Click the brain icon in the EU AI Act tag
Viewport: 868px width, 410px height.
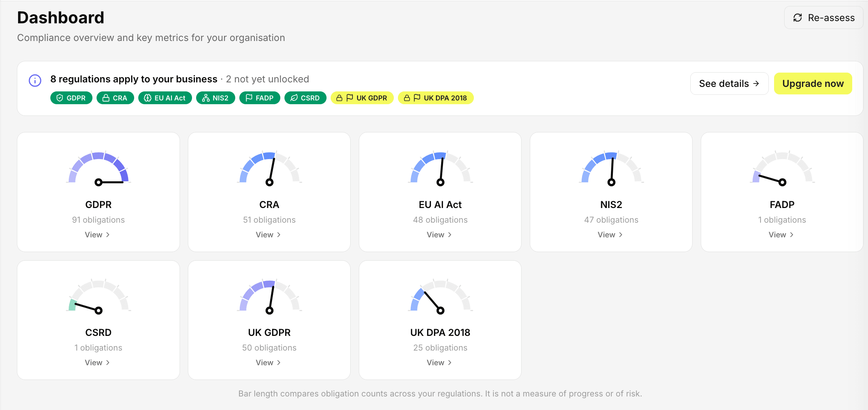148,98
